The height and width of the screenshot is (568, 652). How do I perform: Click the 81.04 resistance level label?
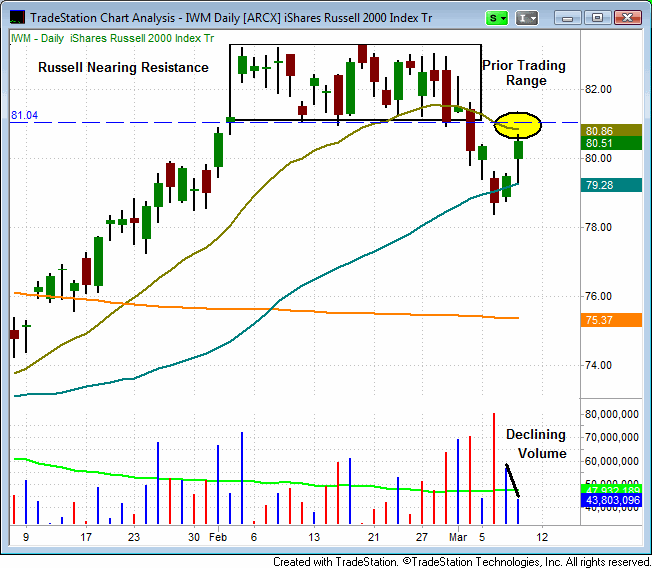click(x=24, y=115)
